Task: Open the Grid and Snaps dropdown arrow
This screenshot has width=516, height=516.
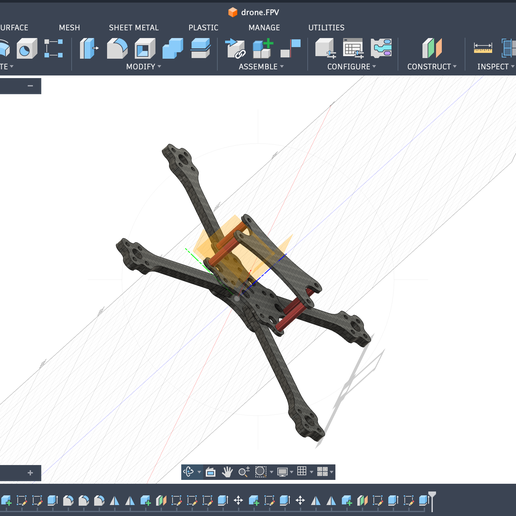Action: coord(311,472)
